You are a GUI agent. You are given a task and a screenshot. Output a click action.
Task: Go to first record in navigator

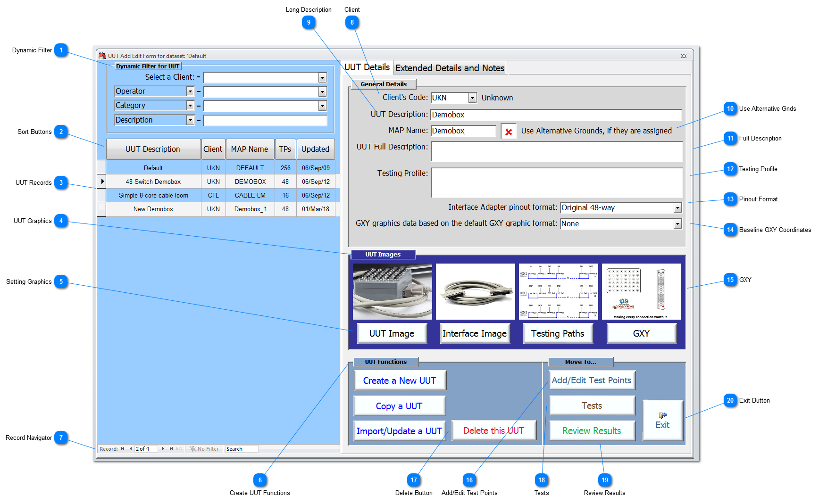123,449
